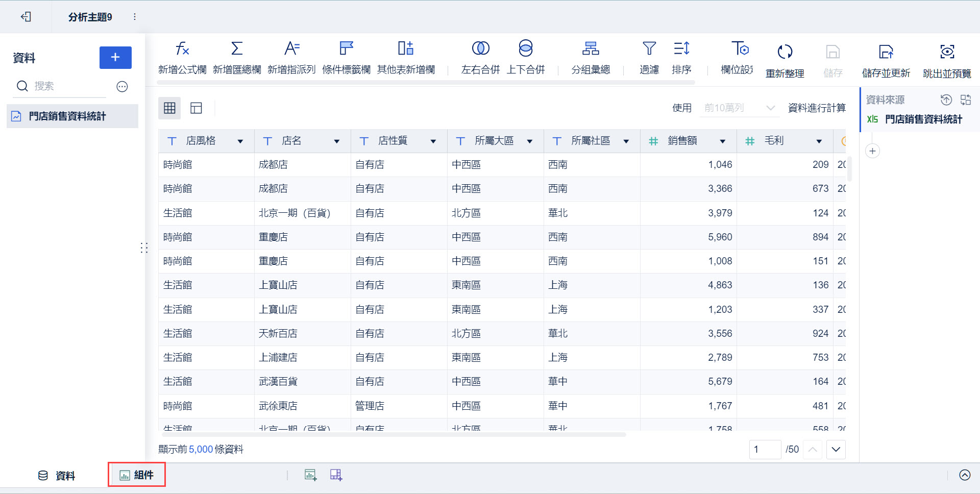Click the page number input field

[765, 449]
